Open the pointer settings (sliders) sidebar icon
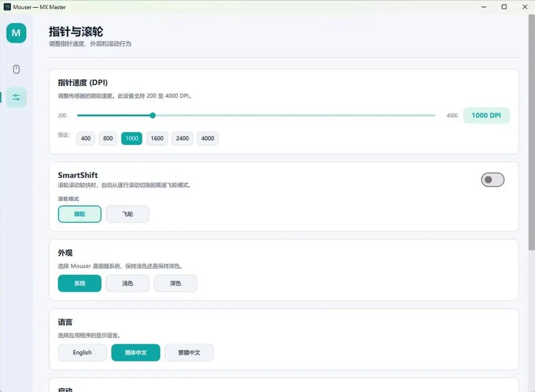This screenshot has height=392, width=535. point(16,97)
